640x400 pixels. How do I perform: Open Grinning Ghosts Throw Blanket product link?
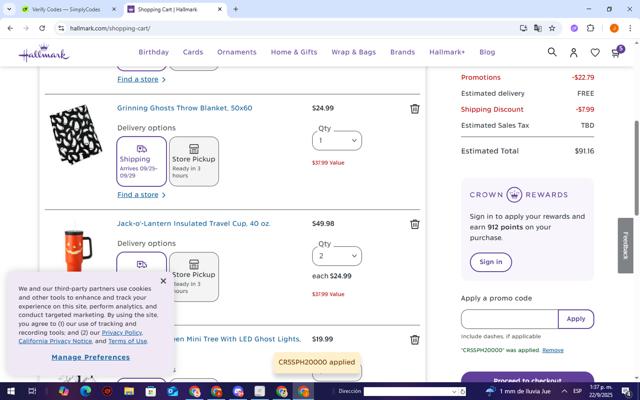pos(184,108)
